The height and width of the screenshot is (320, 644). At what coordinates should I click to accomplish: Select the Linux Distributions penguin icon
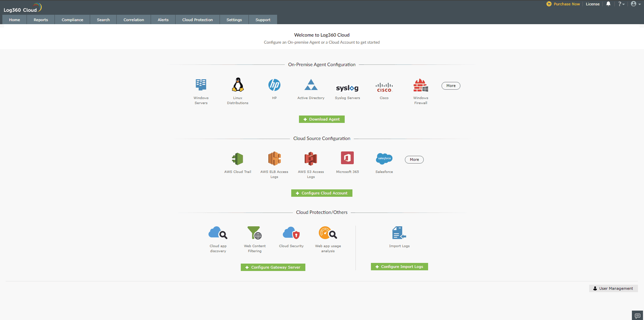[x=238, y=85]
